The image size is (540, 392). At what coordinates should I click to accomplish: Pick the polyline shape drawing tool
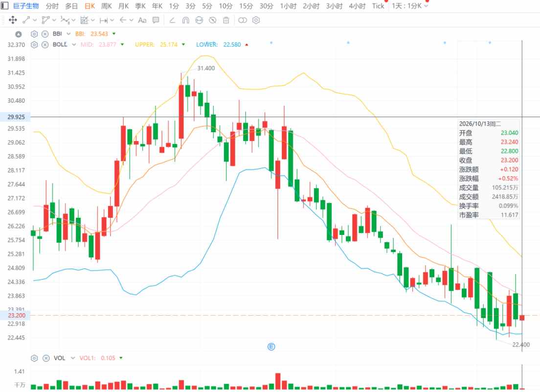(45, 20)
